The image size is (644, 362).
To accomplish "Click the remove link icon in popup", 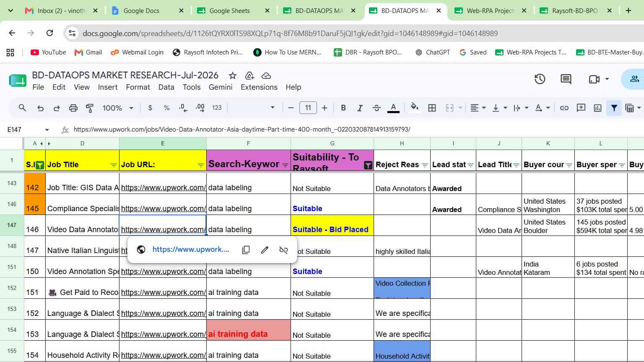I will 283,250.
